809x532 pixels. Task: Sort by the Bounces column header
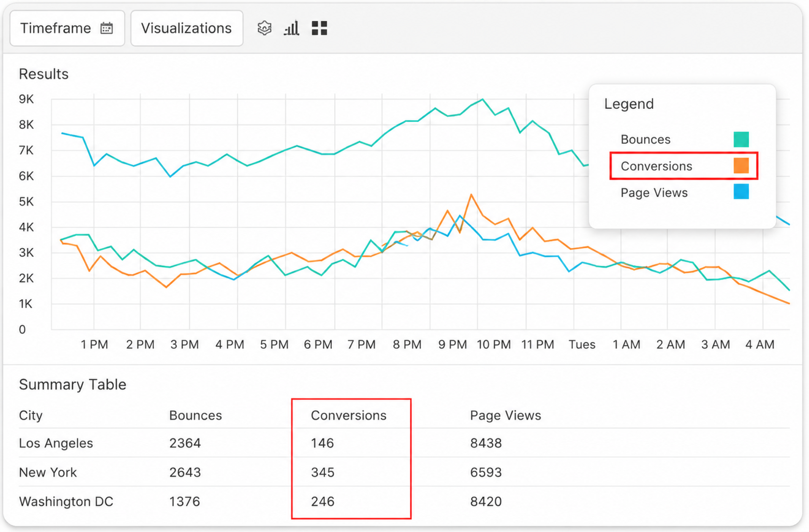click(195, 415)
